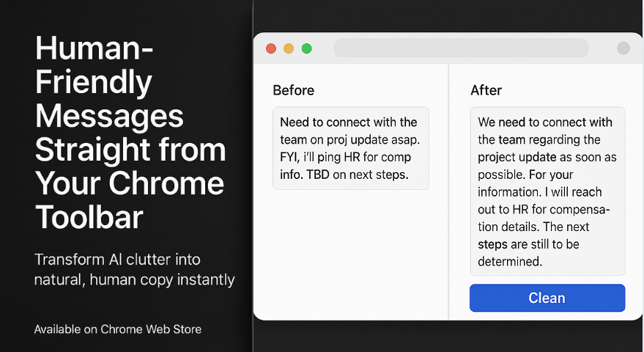Click the After heading label
The width and height of the screenshot is (644, 352).
(x=486, y=90)
